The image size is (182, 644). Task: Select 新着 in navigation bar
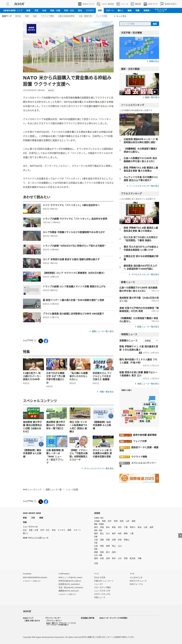(28, 10)
